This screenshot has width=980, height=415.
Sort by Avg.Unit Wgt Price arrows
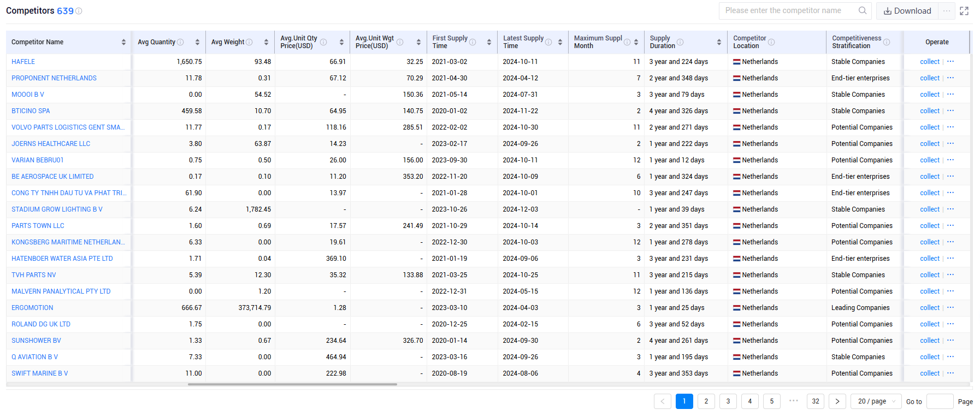pos(418,42)
